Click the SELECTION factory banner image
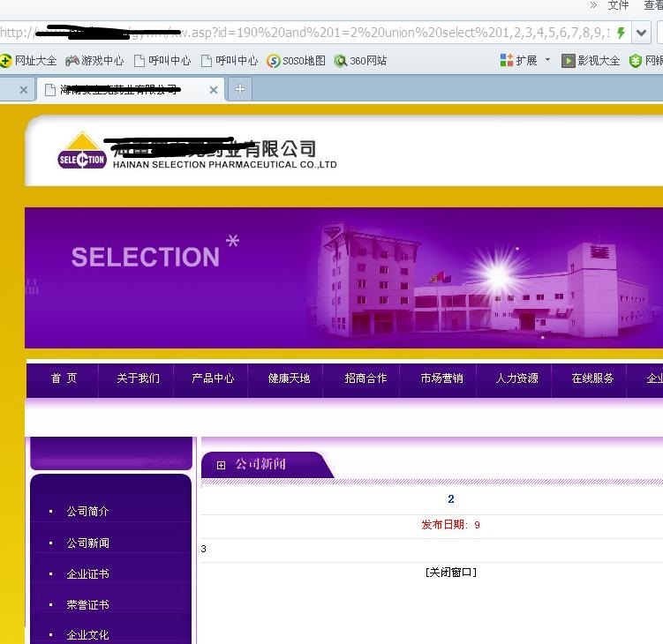The image size is (663, 644). (343, 278)
